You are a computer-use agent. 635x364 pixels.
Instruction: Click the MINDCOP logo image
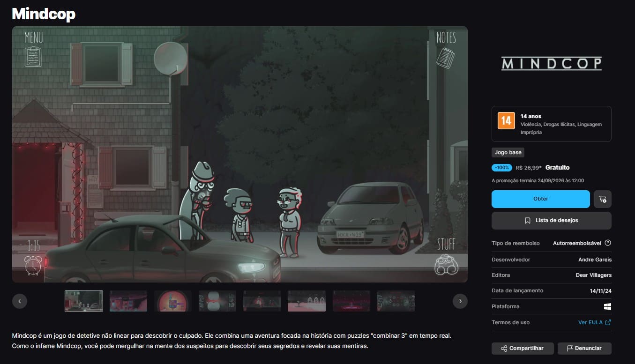click(552, 63)
